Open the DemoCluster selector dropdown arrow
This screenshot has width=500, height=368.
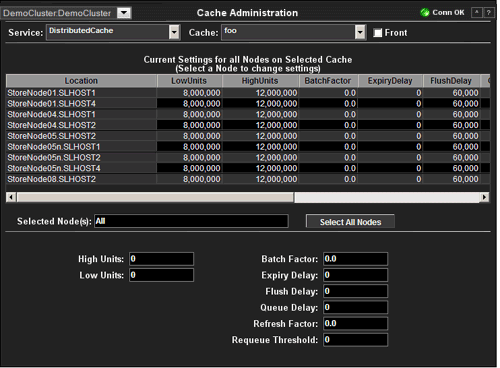click(x=124, y=13)
